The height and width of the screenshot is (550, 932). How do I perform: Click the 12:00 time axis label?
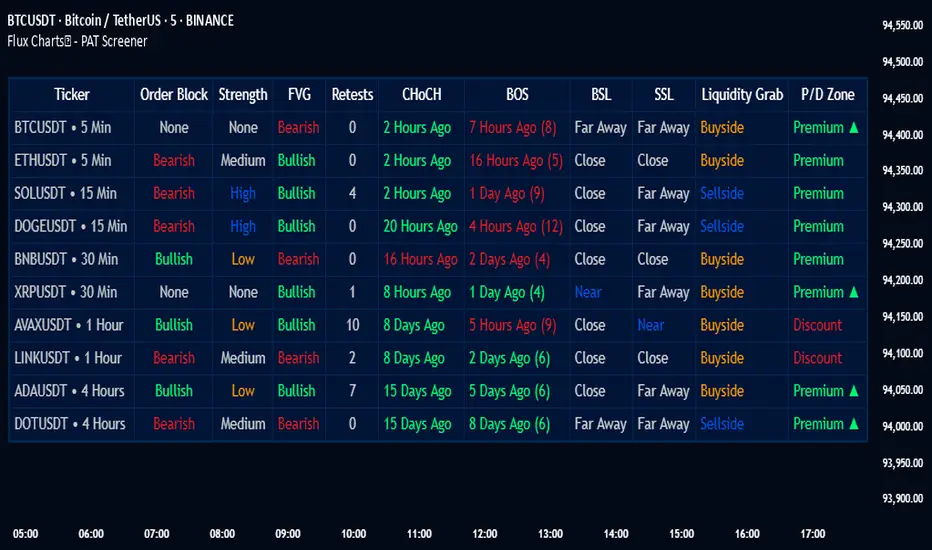tap(484, 534)
